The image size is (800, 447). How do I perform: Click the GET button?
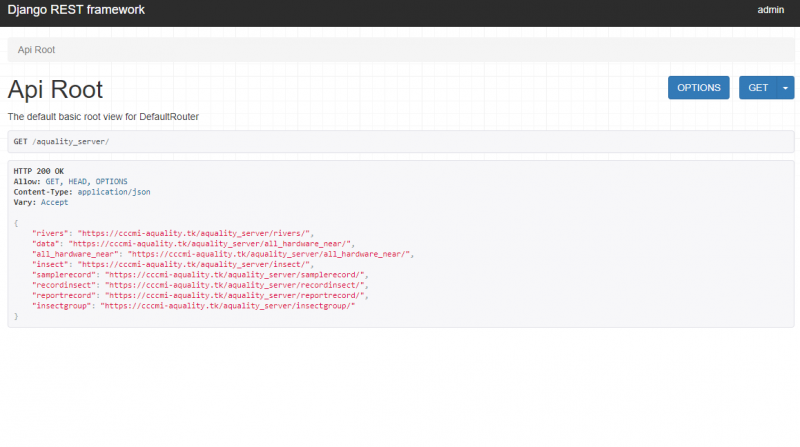tap(758, 88)
